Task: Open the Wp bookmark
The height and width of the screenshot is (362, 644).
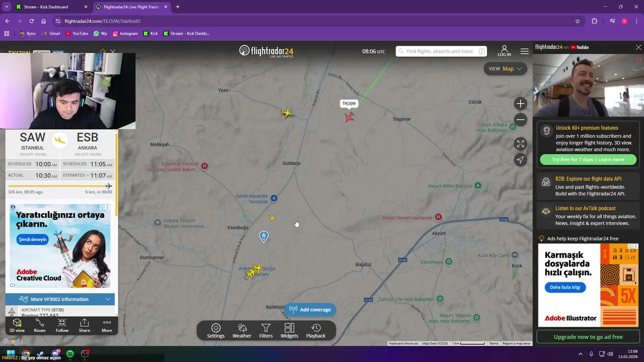Action: pos(101,34)
